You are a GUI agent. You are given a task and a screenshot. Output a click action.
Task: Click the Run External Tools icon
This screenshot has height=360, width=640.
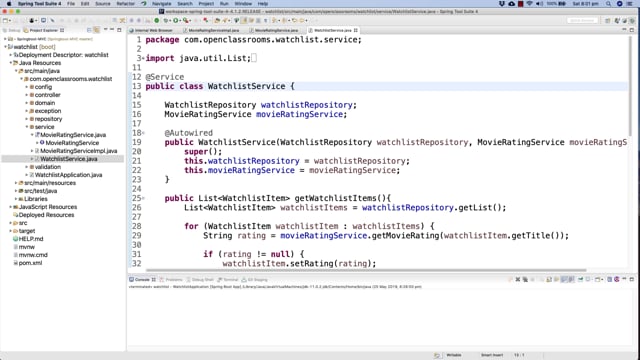pos(187,20)
